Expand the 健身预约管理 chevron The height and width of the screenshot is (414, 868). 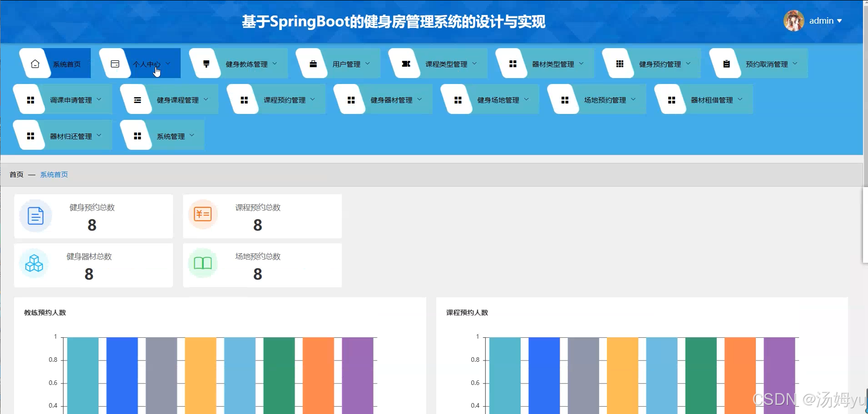pyautogui.click(x=688, y=64)
